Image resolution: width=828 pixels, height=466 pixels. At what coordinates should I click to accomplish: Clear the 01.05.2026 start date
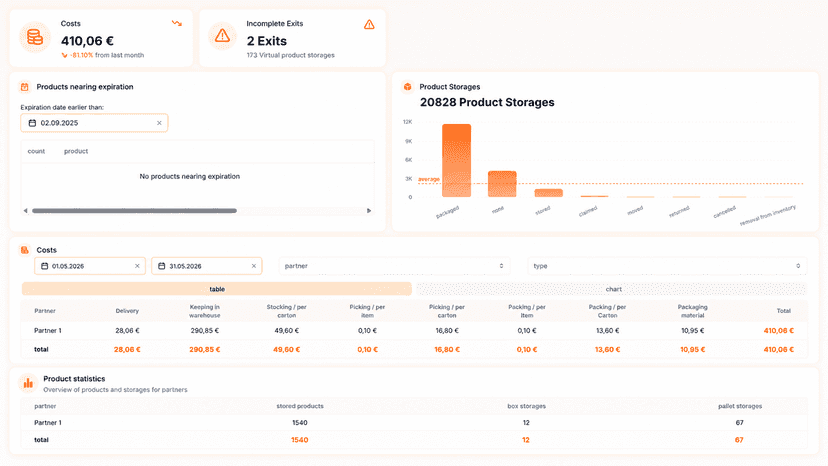click(137, 266)
